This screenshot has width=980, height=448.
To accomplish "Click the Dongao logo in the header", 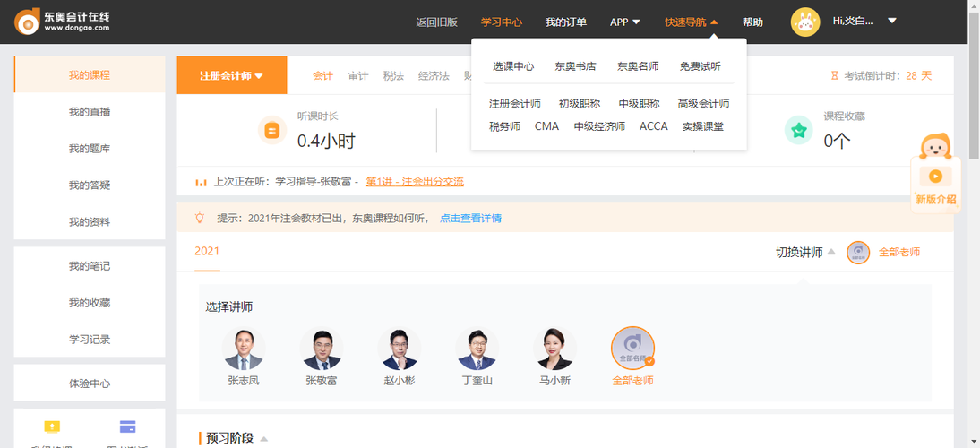I will [x=63, y=22].
